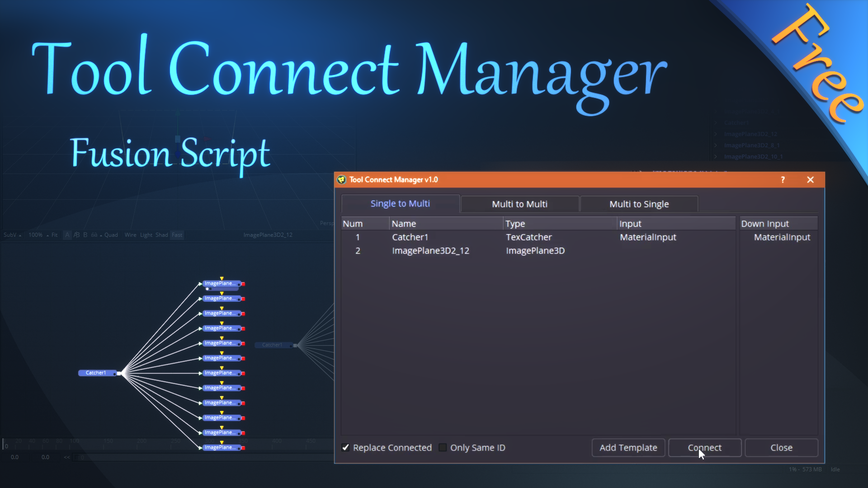Click Fit in the viewer toolbar

(54, 235)
